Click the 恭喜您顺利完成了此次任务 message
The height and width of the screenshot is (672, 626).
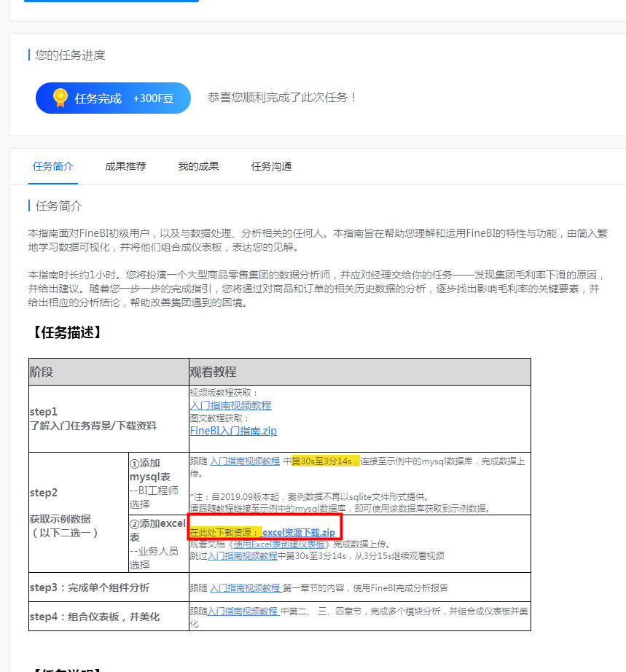(282, 98)
